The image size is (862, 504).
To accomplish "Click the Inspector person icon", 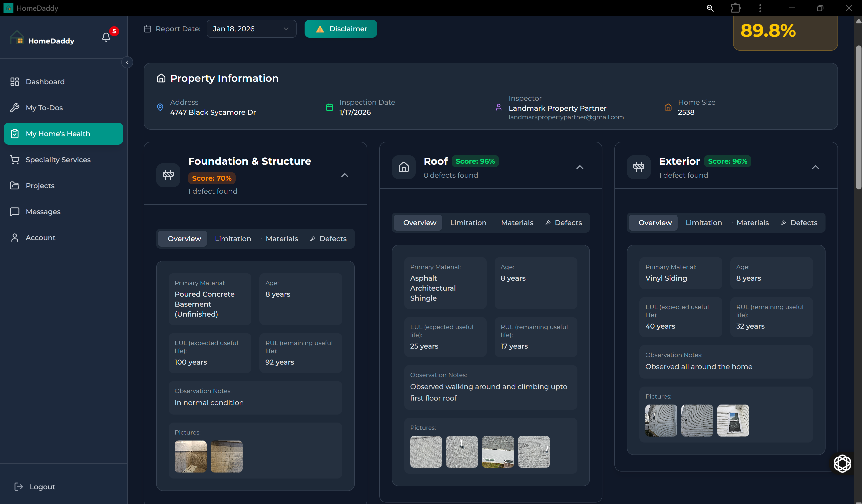I will [499, 107].
